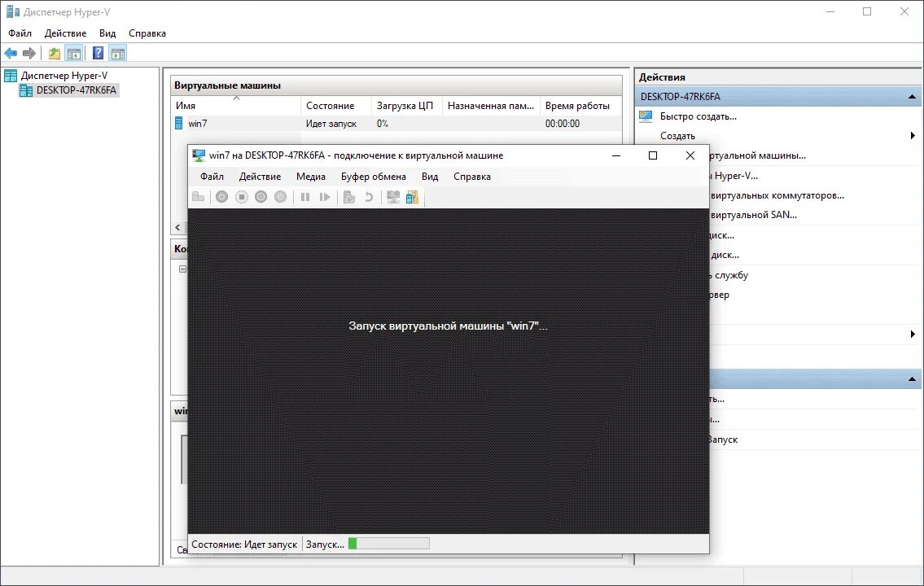
Task: Click the Checkpoint icon in VM toolbar
Action: pyautogui.click(x=349, y=197)
